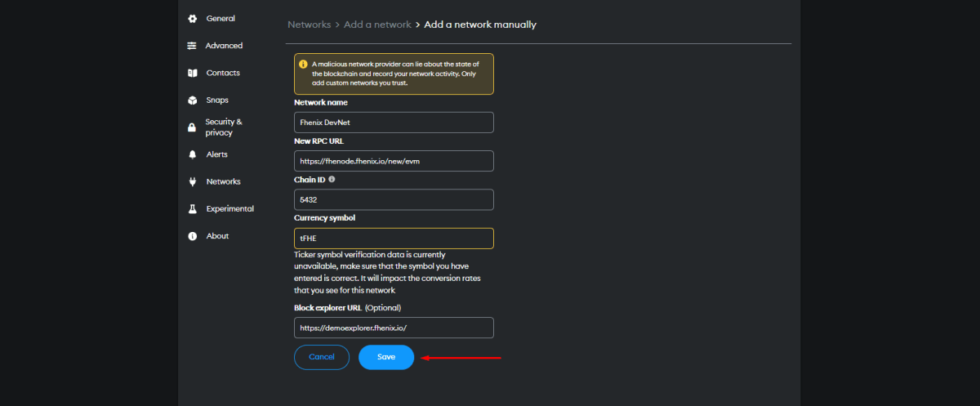Image resolution: width=980 pixels, height=406 pixels.
Task: Open the Security & privacy settings
Action: pyautogui.click(x=223, y=127)
